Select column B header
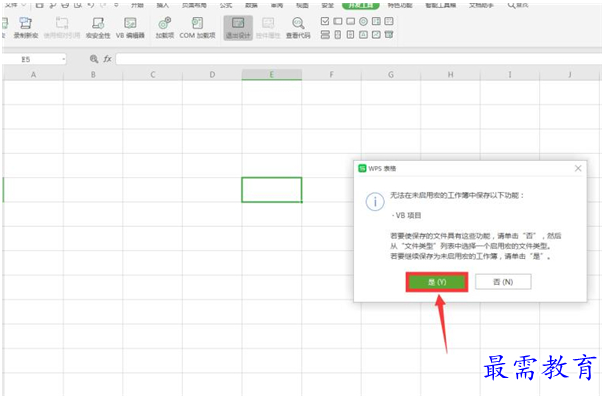 click(x=93, y=74)
